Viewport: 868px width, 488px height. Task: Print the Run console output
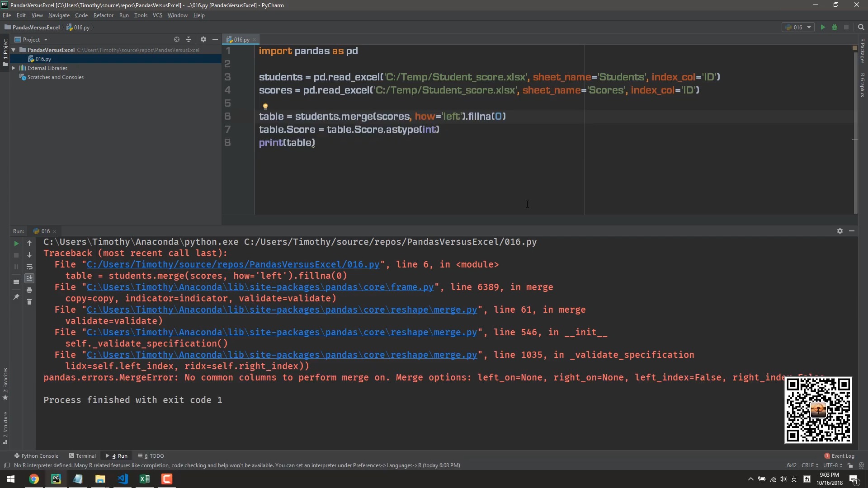29,290
